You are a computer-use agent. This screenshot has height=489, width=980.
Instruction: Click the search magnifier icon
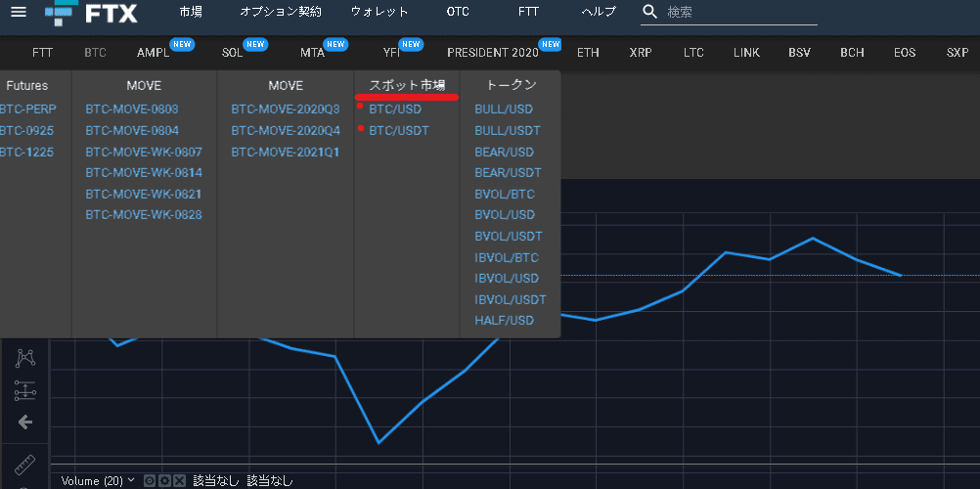tap(650, 12)
